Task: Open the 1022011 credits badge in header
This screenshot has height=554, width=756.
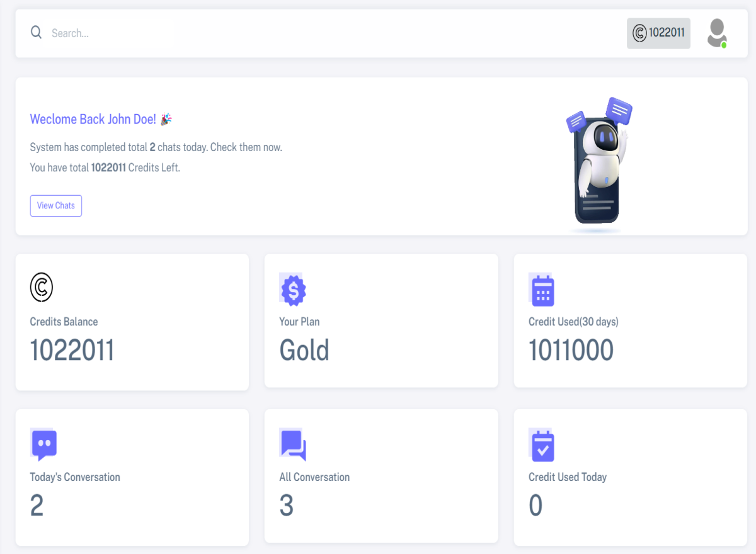Action: coord(658,33)
